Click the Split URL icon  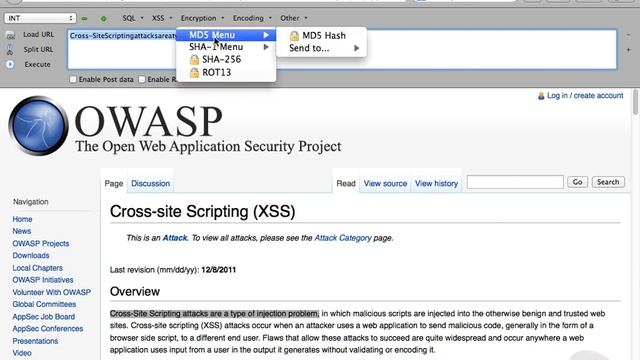pos(10,50)
